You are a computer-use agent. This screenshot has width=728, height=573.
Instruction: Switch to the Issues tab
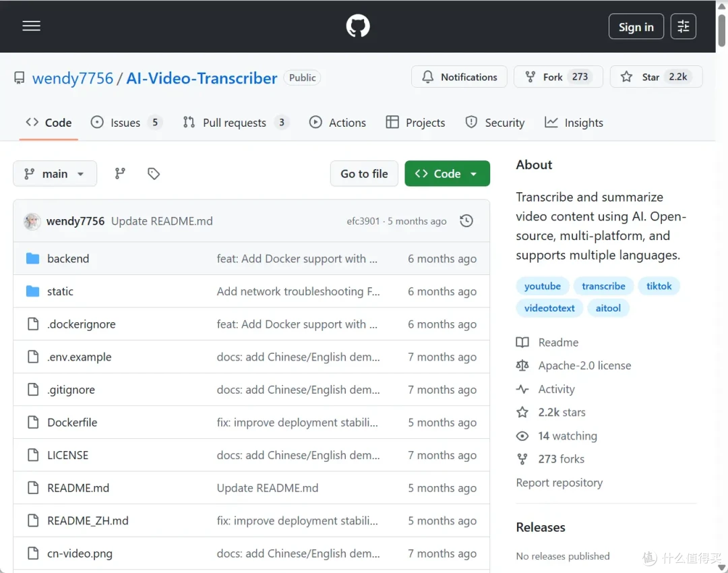(x=126, y=123)
